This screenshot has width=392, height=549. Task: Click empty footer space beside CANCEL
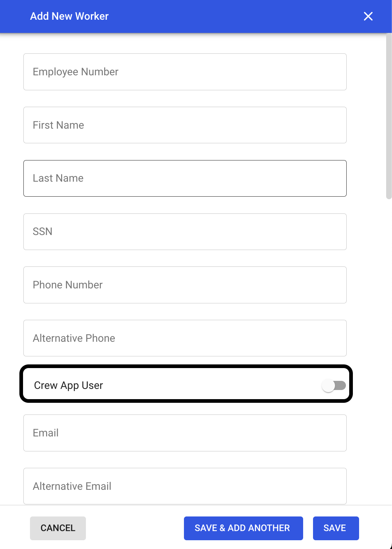tap(135, 528)
